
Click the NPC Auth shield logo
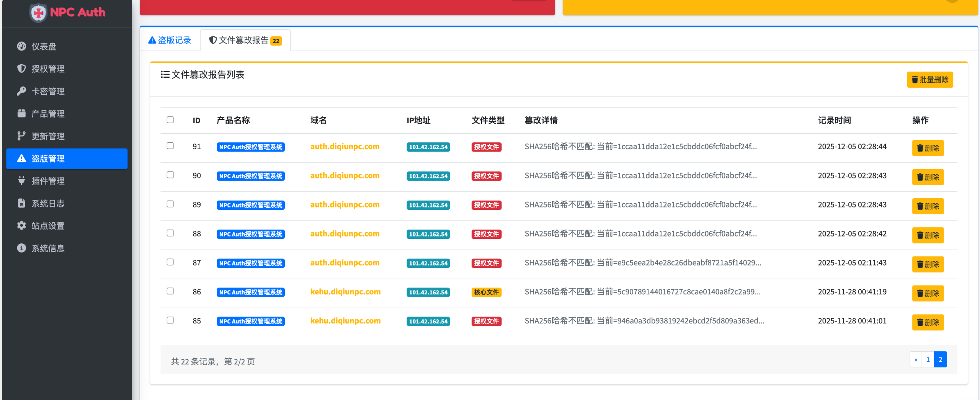point(39,12)
